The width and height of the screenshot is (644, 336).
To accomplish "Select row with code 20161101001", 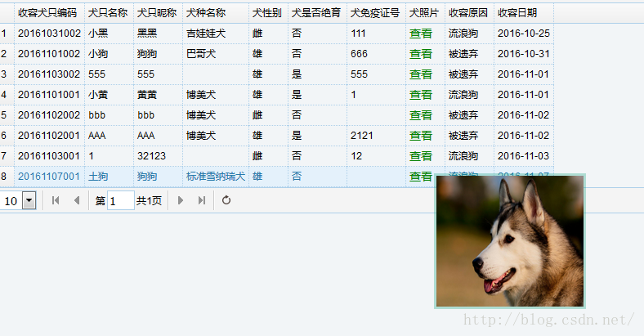I will [49, 95].
